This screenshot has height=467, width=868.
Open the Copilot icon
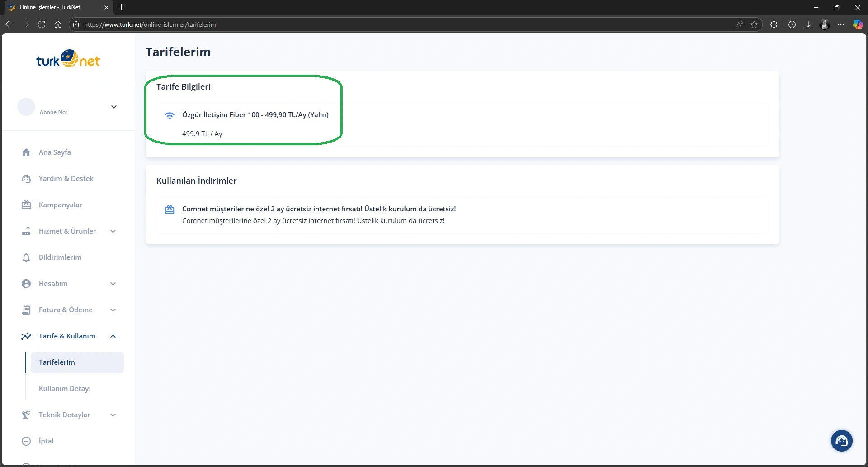[x=858, y=24]
